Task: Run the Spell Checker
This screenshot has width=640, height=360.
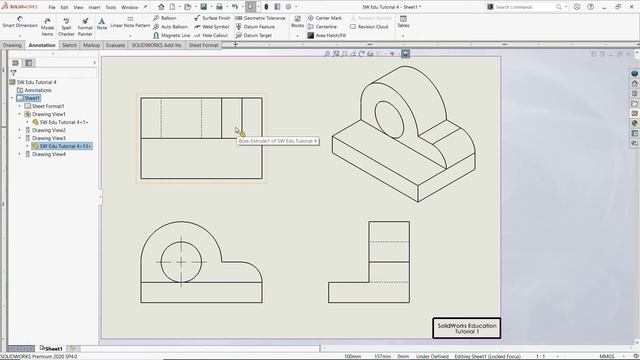Action: (66, 27)
